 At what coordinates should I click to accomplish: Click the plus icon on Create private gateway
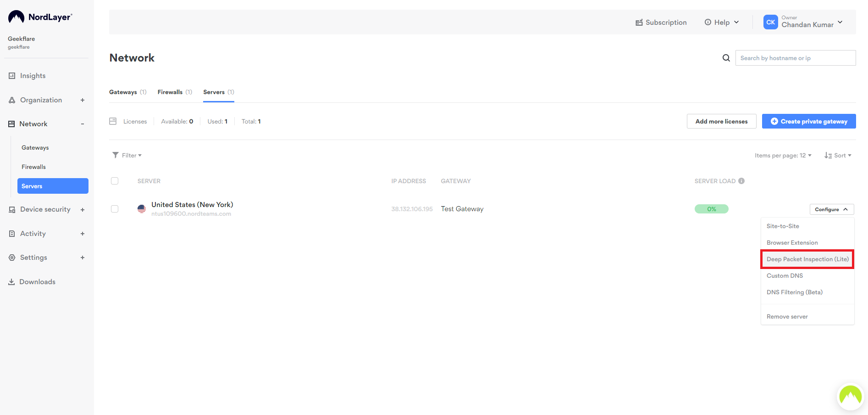(x=774, y=121)
